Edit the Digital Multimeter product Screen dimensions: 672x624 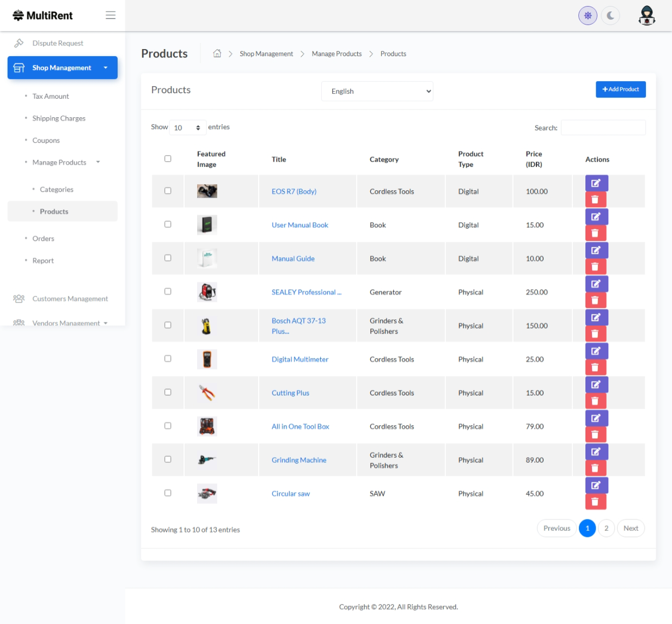[596, 351]
